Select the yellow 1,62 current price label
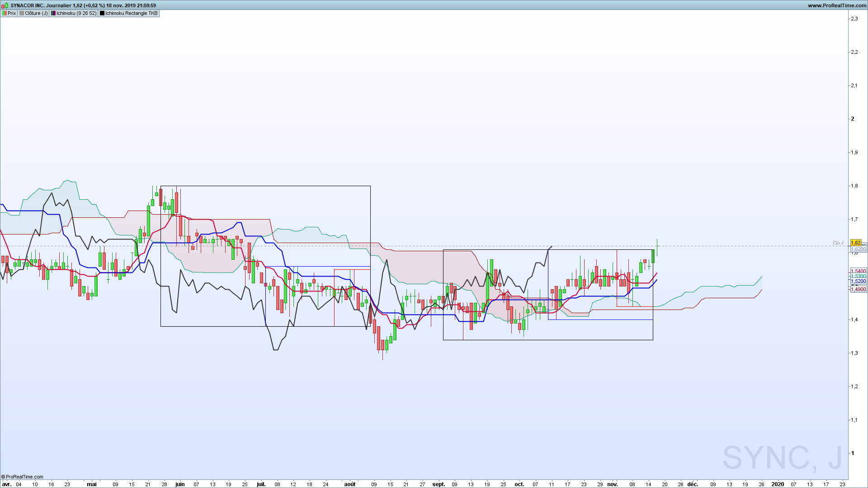This screenshot has width=868, height=488. pyautogui.click(x=856, y=243)
